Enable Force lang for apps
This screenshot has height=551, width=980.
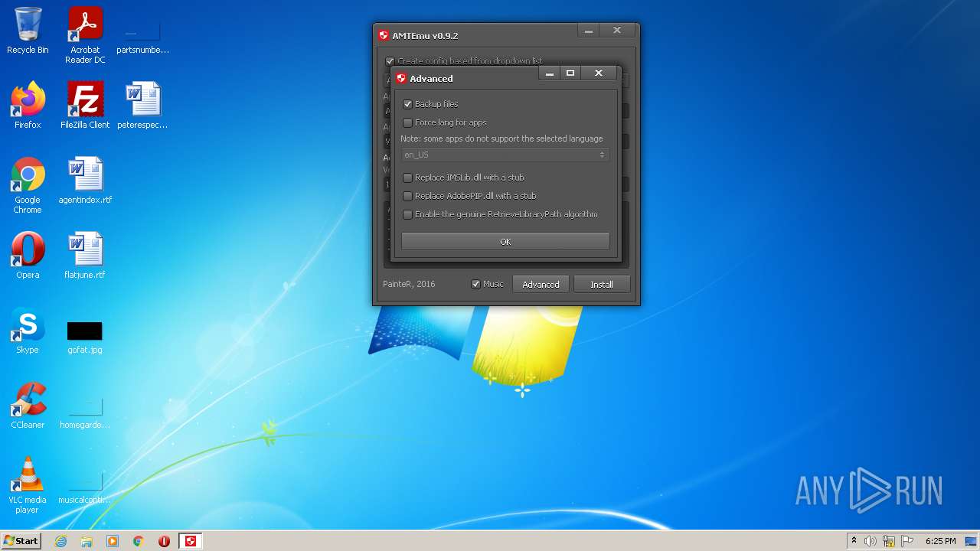coord(407,122)
